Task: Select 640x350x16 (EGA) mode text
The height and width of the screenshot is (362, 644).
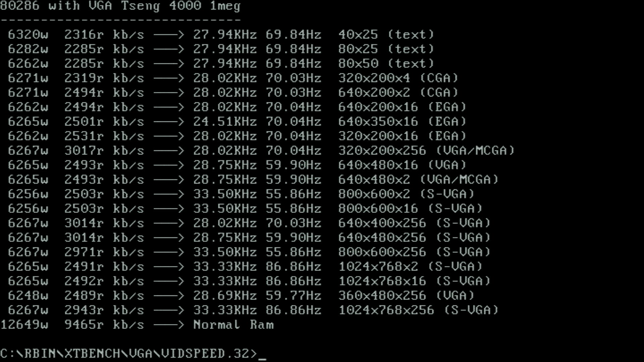Action: pyautogui.click(x=402, y=121)
